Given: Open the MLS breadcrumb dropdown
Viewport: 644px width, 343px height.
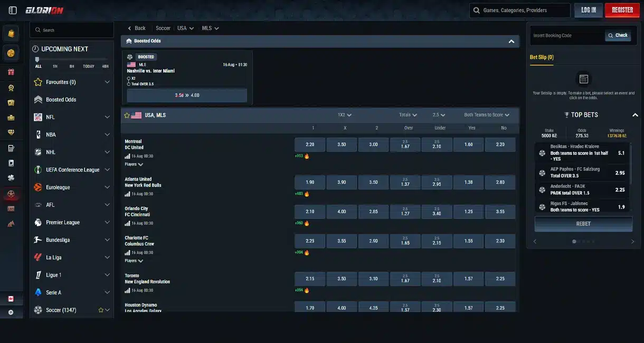Looking at the screenshot, I should [210, 28].
